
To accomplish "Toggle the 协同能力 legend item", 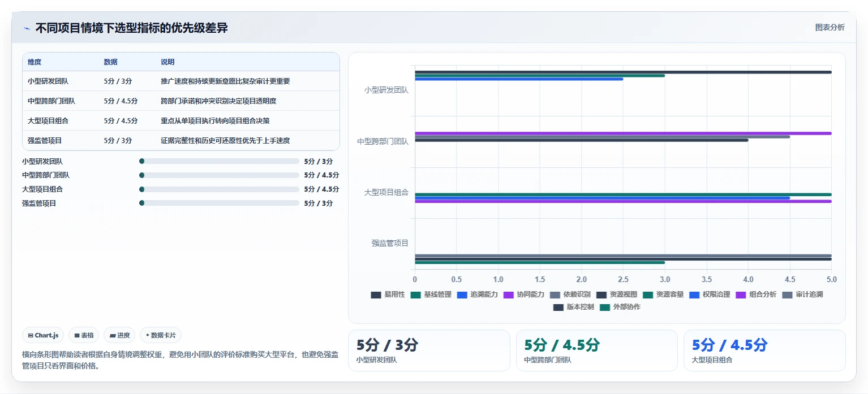I will (x=523, y=295).
